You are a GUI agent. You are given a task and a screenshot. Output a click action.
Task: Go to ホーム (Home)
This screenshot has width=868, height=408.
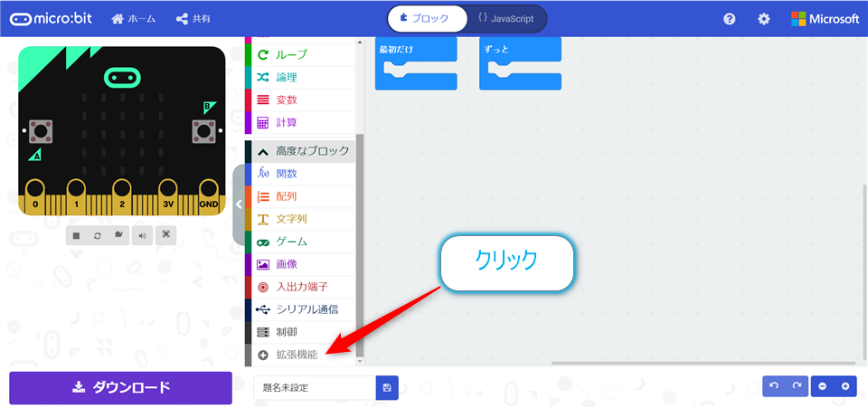tap(134, 19)
